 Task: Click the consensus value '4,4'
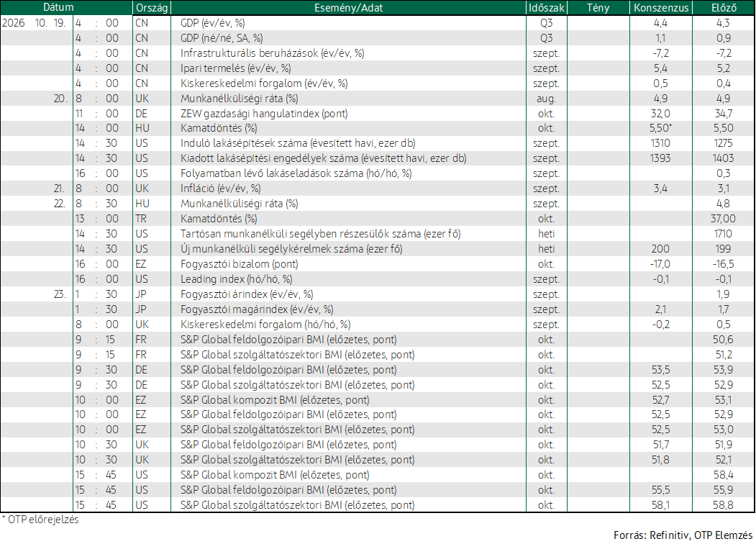tap(660, 23)
